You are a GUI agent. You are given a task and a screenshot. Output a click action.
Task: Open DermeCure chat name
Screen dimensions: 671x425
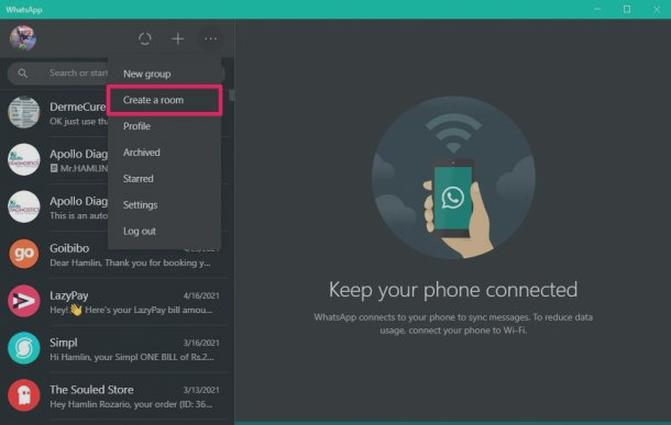coord(77,107)
